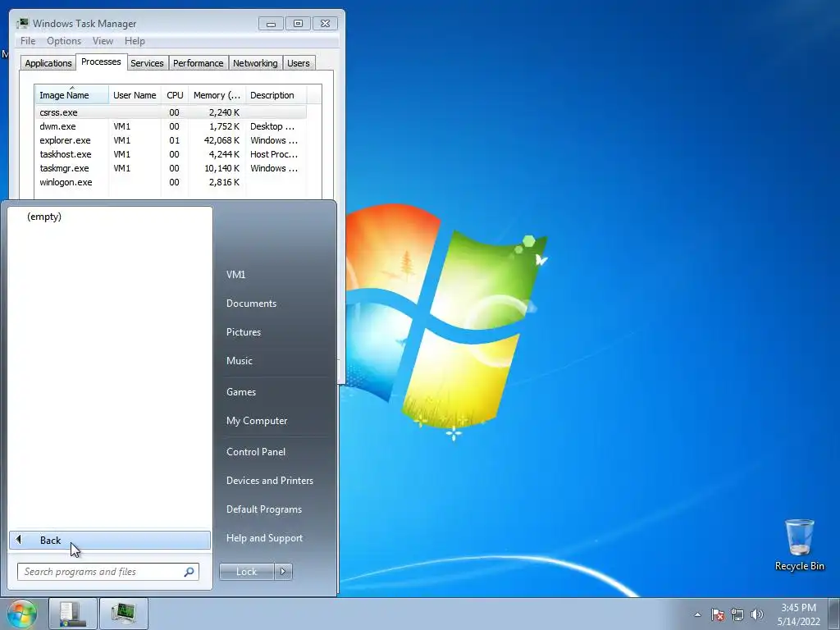Select the winlogon.exe process row
The height and width of the screenshot is (630, 840).
171,182
